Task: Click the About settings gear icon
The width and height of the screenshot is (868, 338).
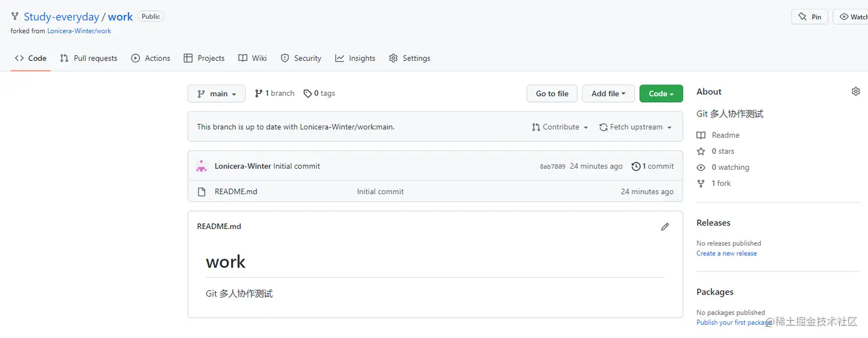Action: [855, 92]
